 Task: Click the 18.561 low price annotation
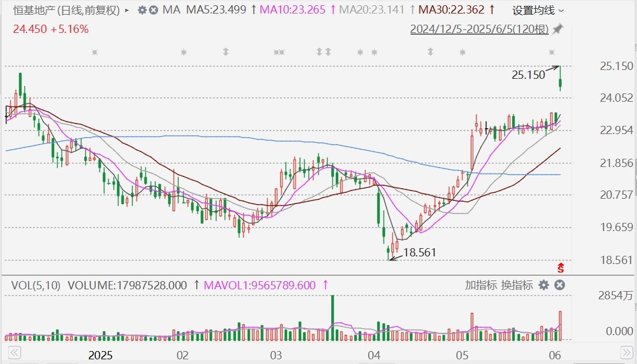[x=419, y=252]
